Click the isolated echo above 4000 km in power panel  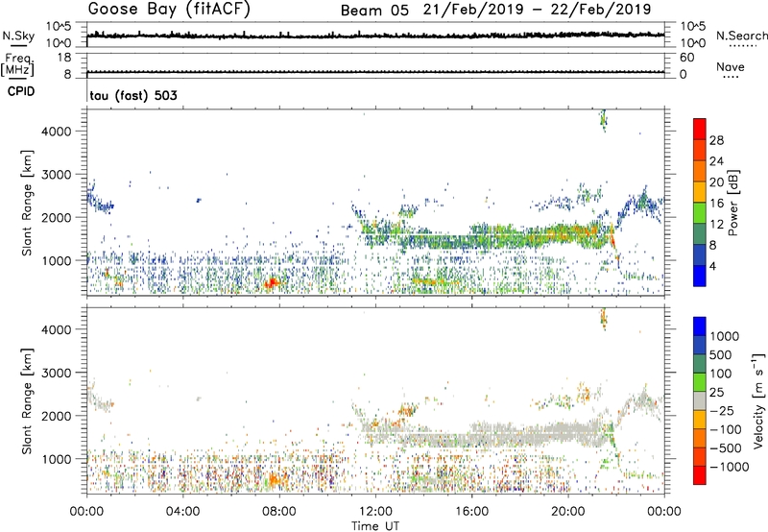(604, 120)
